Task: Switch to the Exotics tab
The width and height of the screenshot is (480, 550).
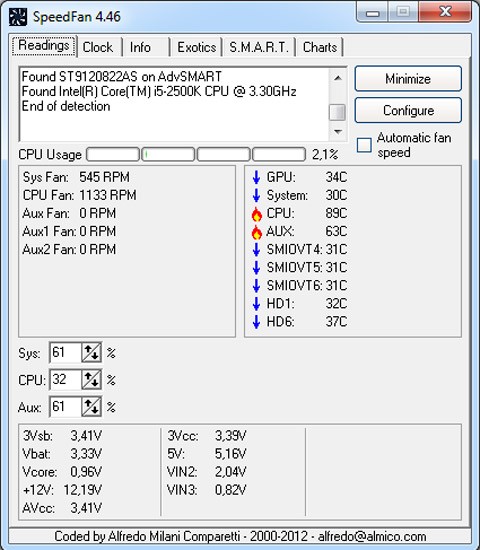Action: point(196,47)
